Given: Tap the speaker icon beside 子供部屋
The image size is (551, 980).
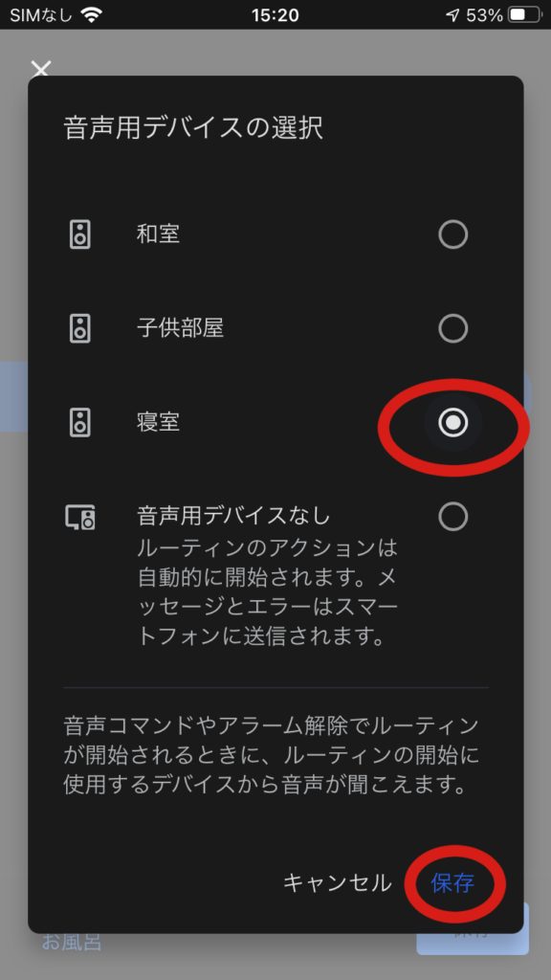Looking at the screenshot, I should click(x=80, y=328).
